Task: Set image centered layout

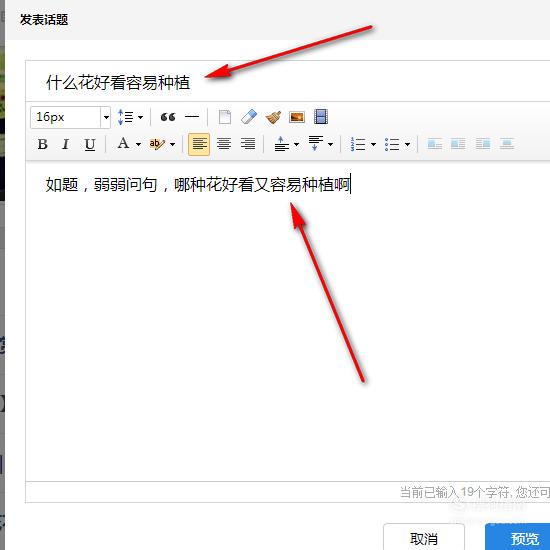Action: pyautogui.click(x=507, y=144)
